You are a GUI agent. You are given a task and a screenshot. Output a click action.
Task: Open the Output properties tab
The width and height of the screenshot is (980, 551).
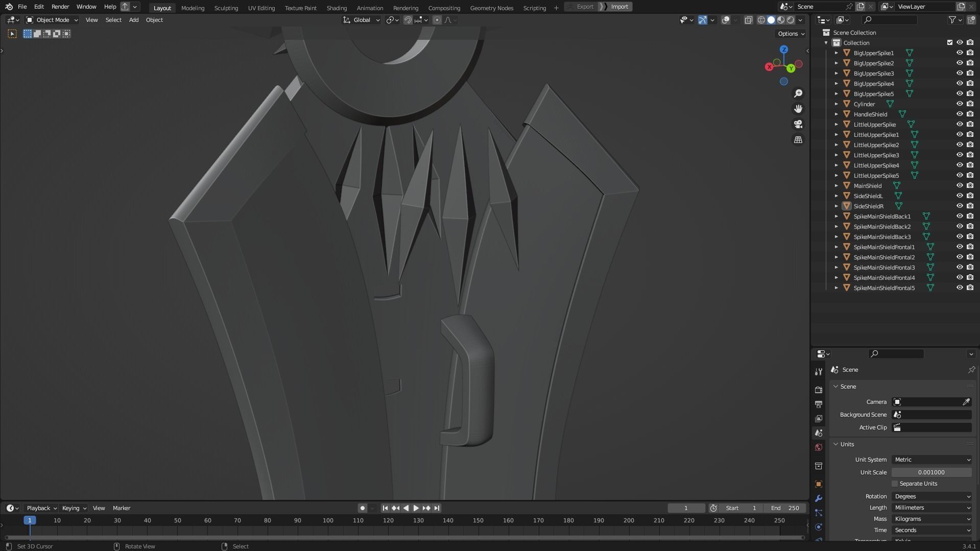tap(819, 404)
